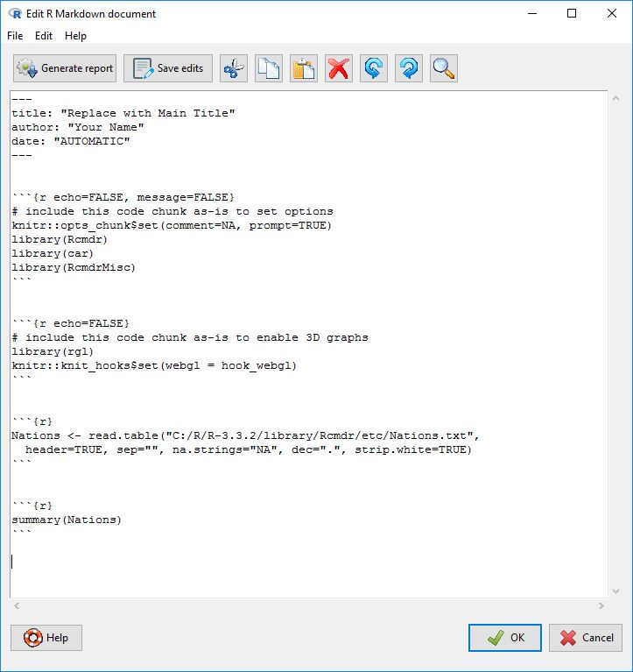Click the Nations <- read.table line
This screenshot has width=633, height=672.
[245, 435]
